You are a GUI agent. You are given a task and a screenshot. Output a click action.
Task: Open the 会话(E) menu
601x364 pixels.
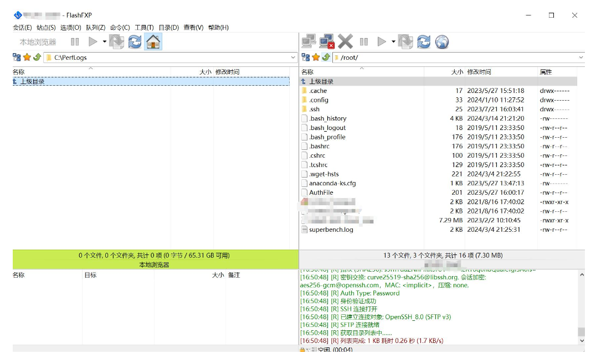pos(22,28)
